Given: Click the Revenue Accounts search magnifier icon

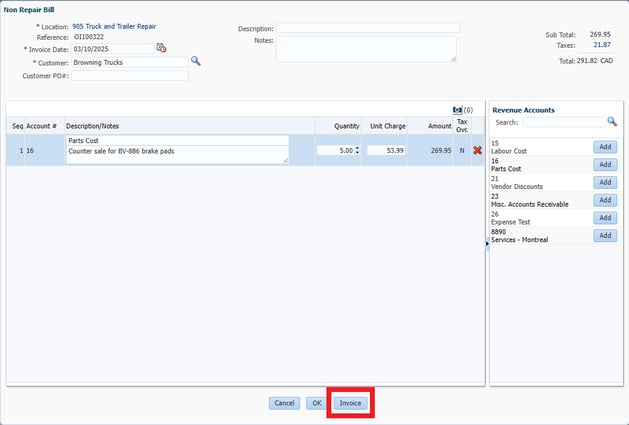Looking at the screenshot, I should (x=612, y=122).
